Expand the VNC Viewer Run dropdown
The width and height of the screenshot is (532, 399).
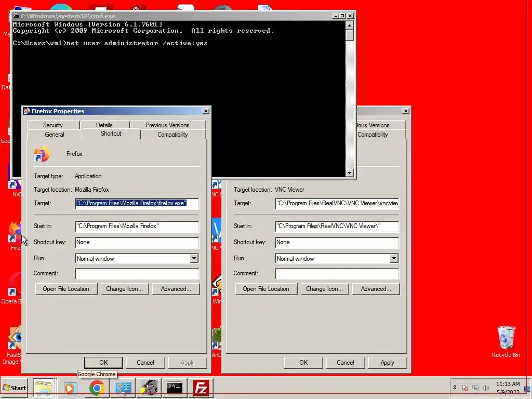pos(394,259)
